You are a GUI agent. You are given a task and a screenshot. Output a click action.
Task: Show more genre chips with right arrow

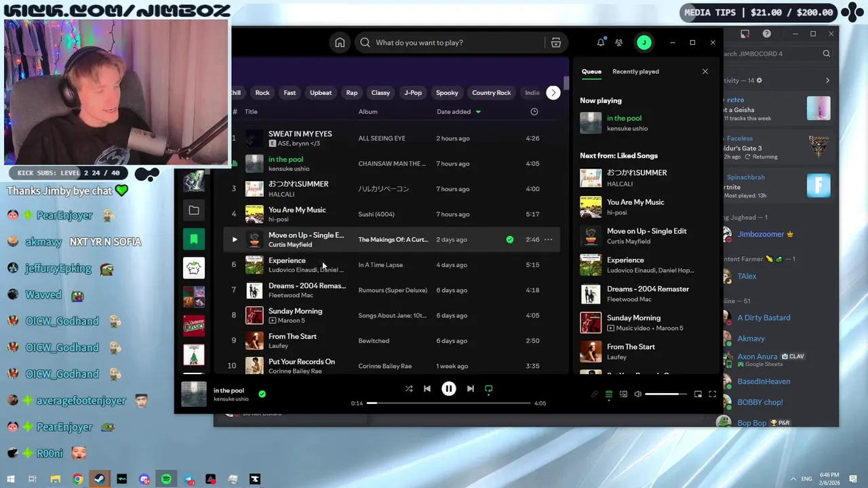click(x=553, y=93)
